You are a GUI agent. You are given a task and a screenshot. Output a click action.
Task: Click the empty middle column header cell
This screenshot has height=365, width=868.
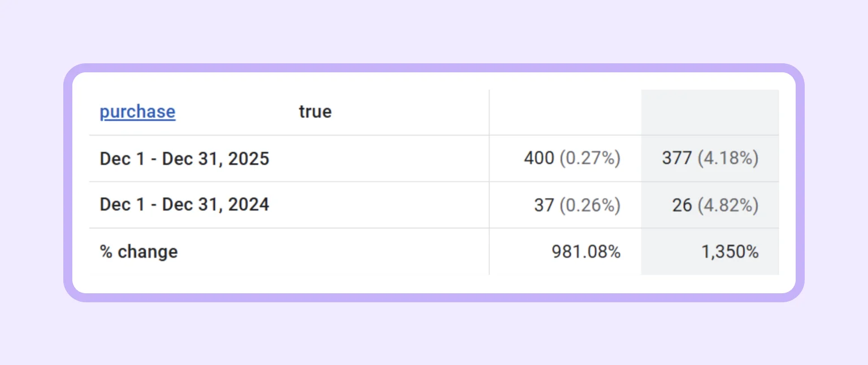click(x=565, y=111)
